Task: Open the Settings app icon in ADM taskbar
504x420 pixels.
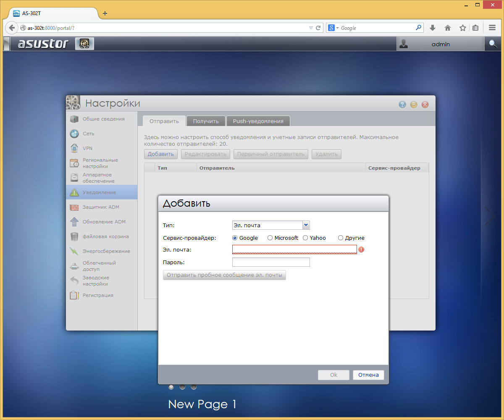Action: (x=84, y=44)
